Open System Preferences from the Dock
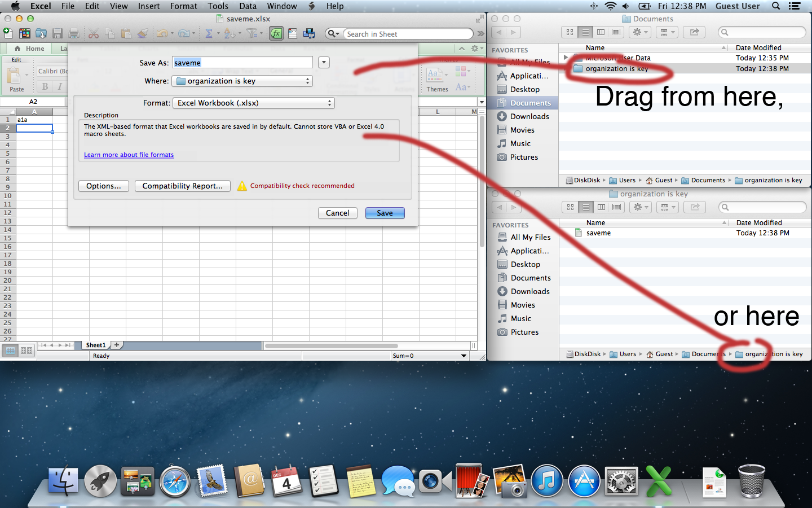812x508 pixels. coord(621,481)
